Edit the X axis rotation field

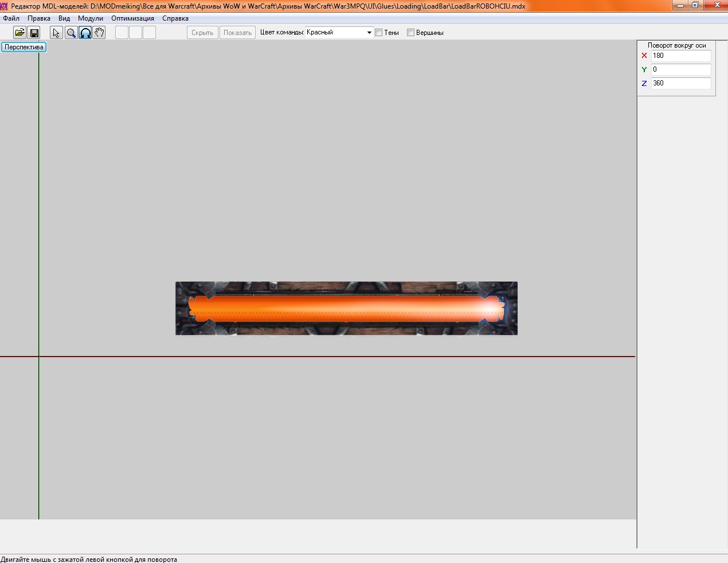click(681, 56)
